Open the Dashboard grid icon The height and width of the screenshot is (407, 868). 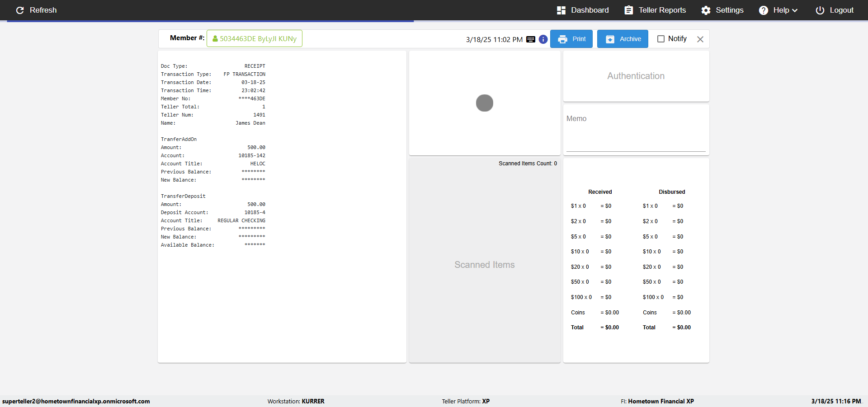pyautogui.click(x=561, y=10)
